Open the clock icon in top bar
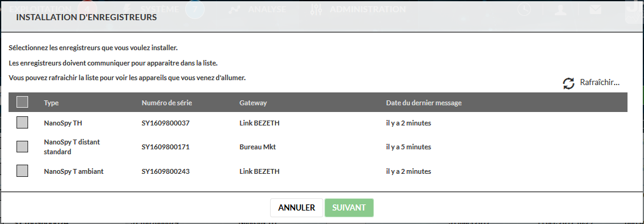The width and height of the screenshot is (644, 224). pyautogui.click(x=524, y=9)
